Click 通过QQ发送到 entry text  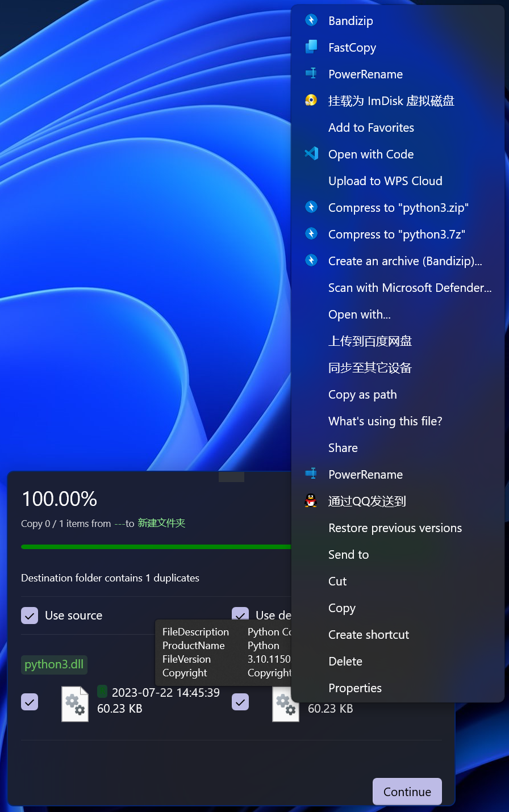(x=367, y=501)
